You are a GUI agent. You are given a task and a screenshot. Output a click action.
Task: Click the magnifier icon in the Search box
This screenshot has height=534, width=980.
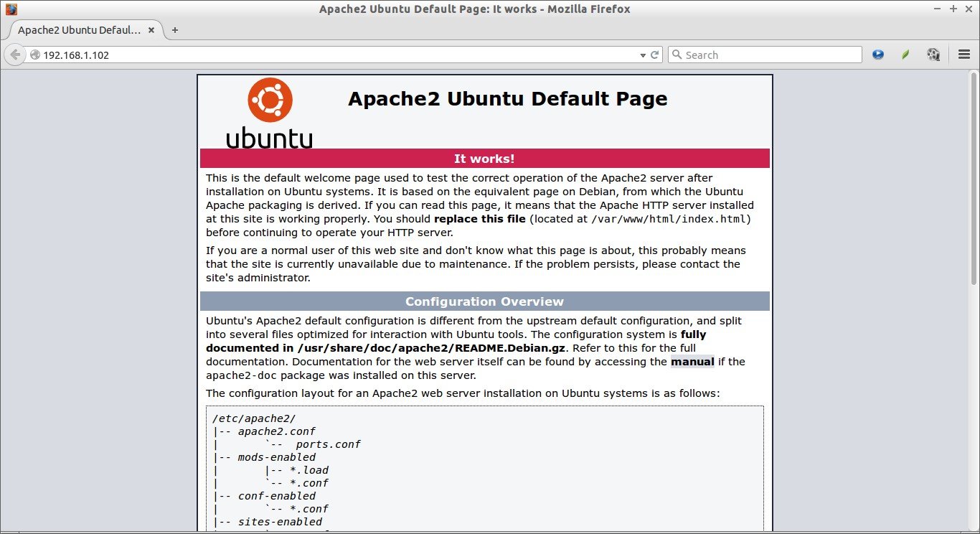677,55
